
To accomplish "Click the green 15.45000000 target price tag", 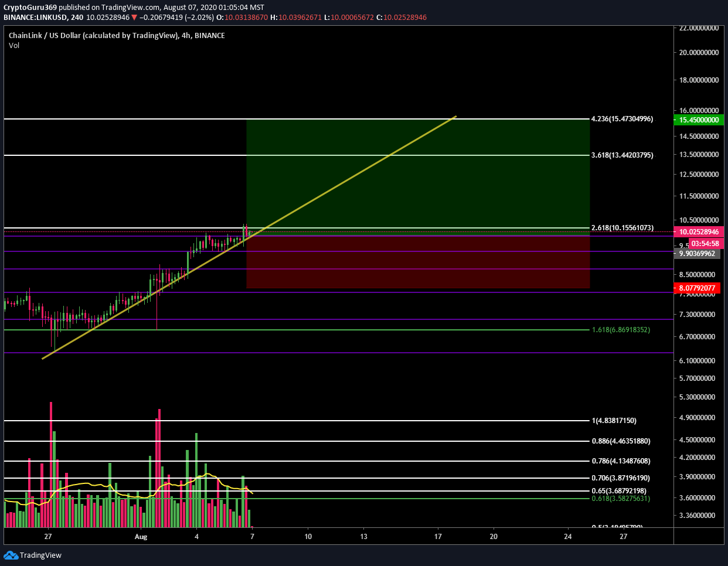I will [x=699, y=120].
